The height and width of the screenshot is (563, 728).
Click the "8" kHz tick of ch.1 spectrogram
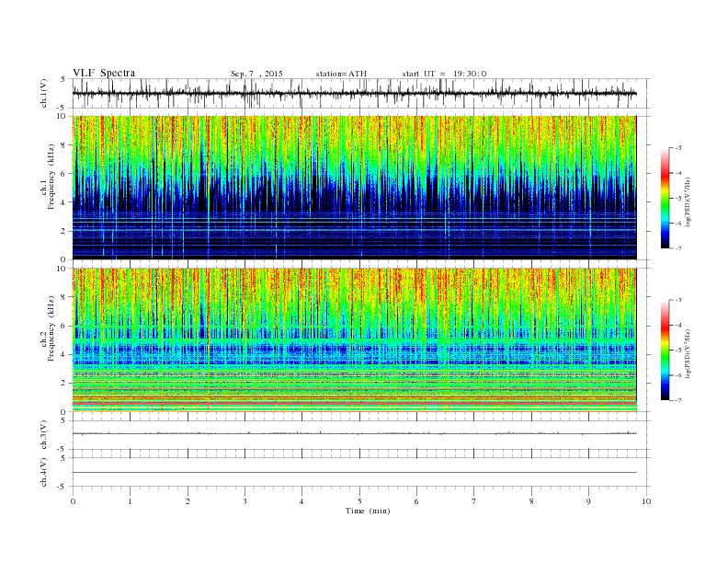(x=64, y=145)
